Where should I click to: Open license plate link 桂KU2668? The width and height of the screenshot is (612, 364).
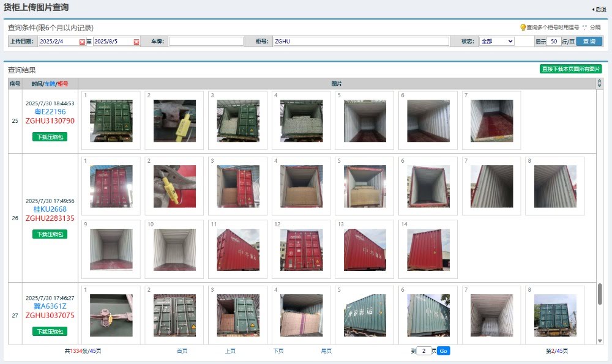click(50, 209)
